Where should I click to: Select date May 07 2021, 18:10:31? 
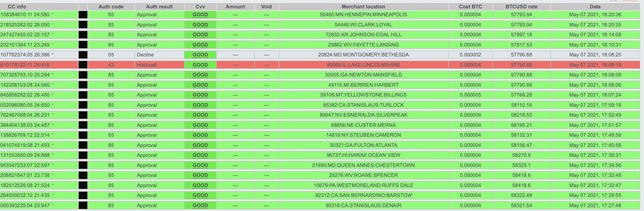tap(596, 45)
